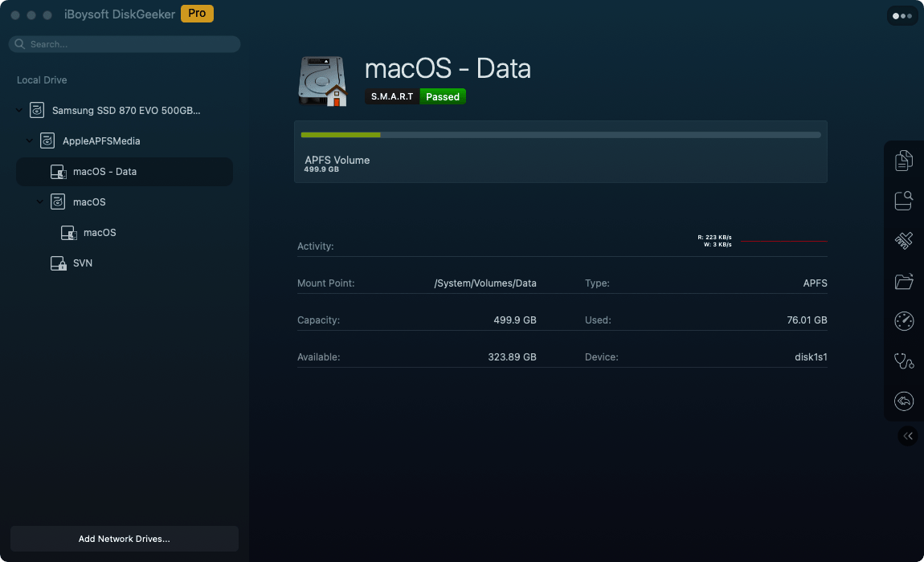
Task: Launch the Speed Test gauge tool
Action: point(904,321)
